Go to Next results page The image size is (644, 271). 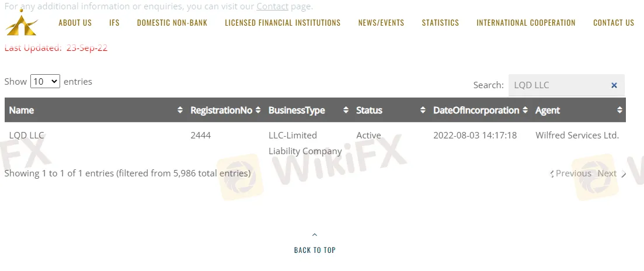[607, 173]
